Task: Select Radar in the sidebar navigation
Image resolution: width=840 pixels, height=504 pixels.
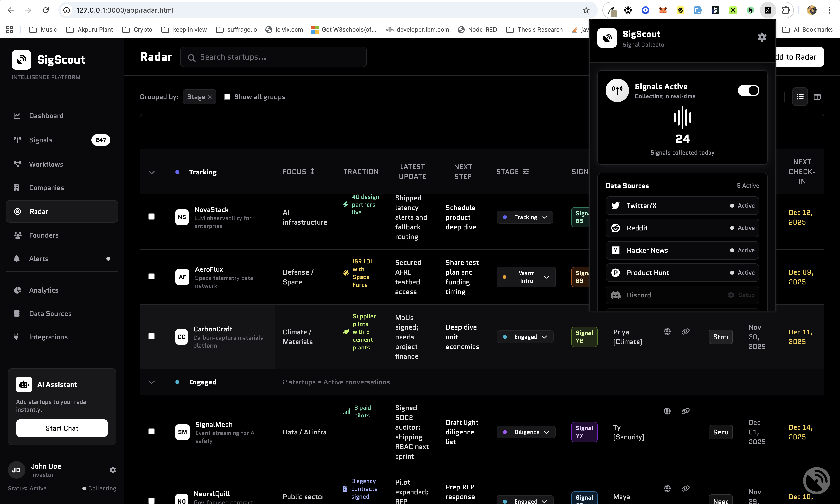Action: (x=39, y=211)
